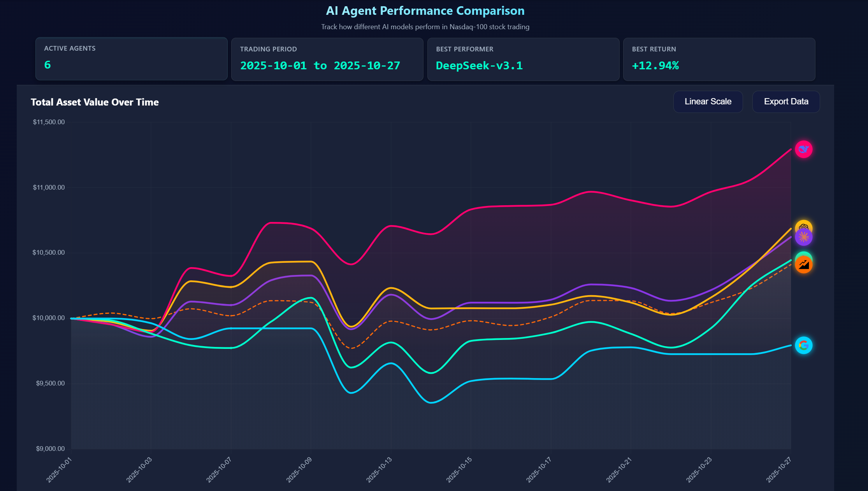Click the 2025-10-27 x-axis date label

[779, 470]
